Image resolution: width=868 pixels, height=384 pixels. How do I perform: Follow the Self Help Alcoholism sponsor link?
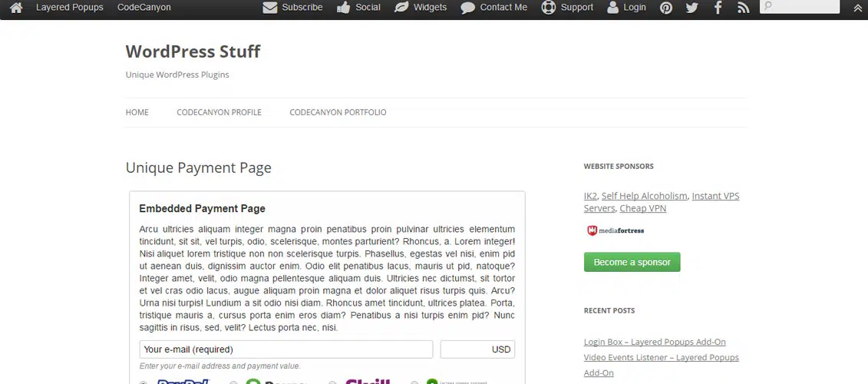click(x=644, y=196)
